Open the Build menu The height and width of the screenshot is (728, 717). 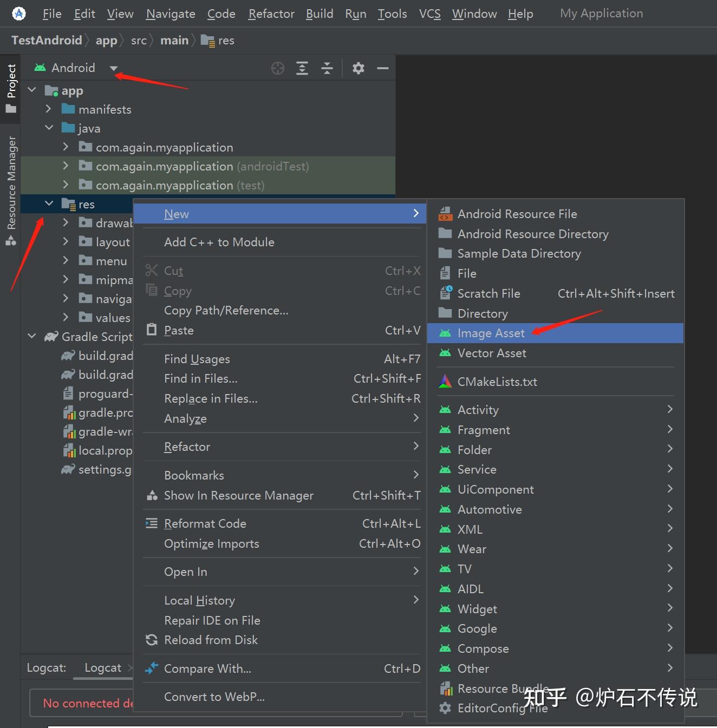[320, 14]
